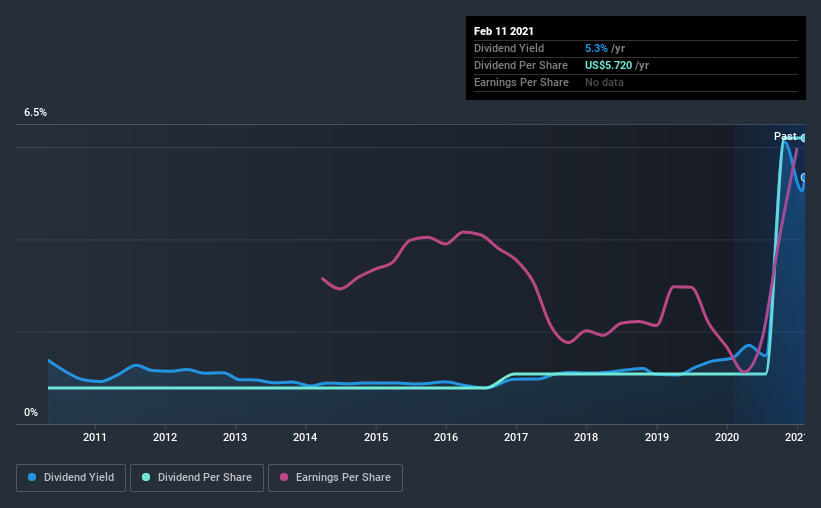
Task: Click the 5.3% dividend yield value
Action: click(596, 48)
